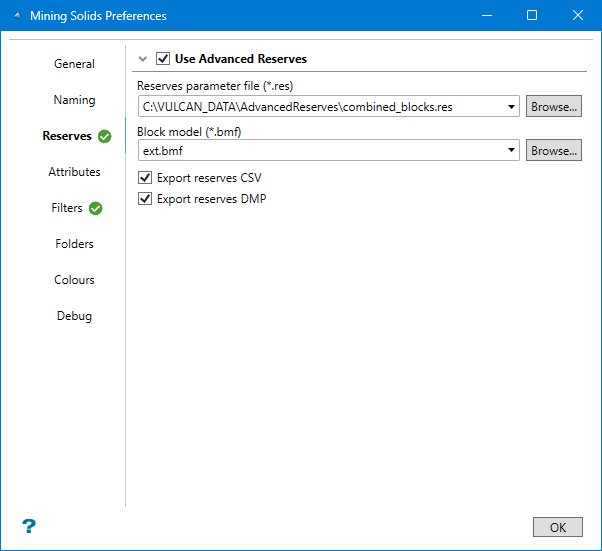Click the ext.bmf block model field
This screenshot has width=602, height=551.
320,151
